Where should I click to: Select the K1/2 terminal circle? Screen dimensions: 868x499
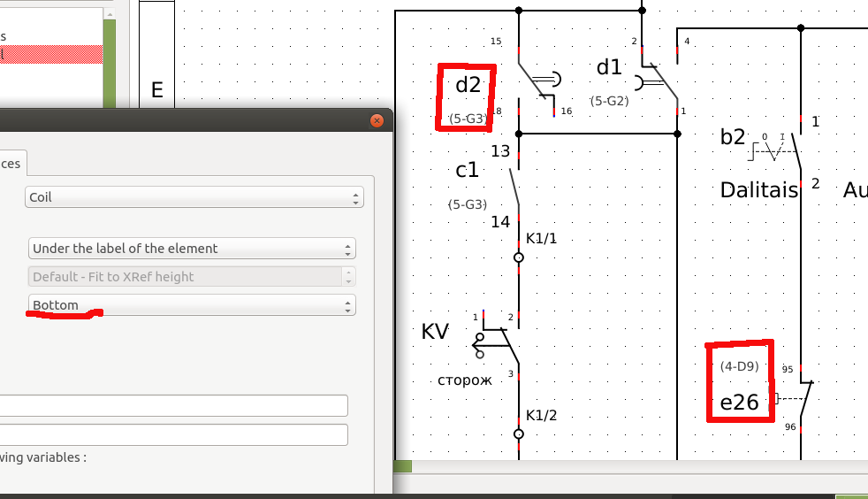(x=519, y=434)
